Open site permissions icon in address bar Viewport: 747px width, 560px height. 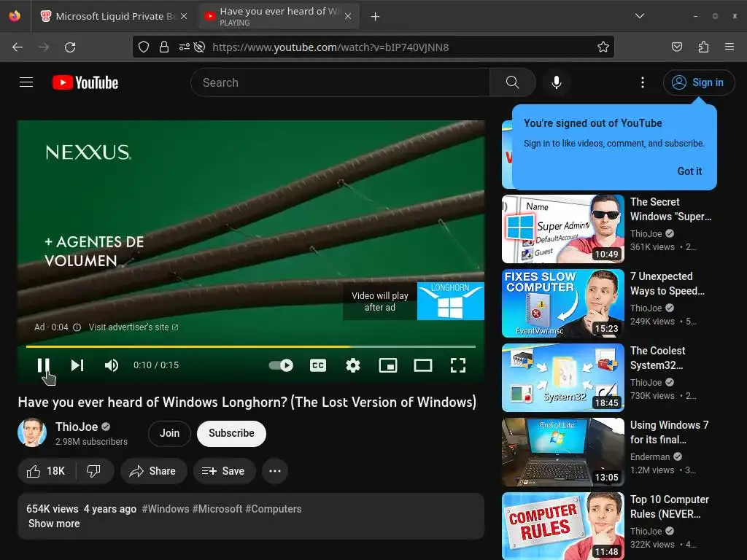[x=185, y=47]
